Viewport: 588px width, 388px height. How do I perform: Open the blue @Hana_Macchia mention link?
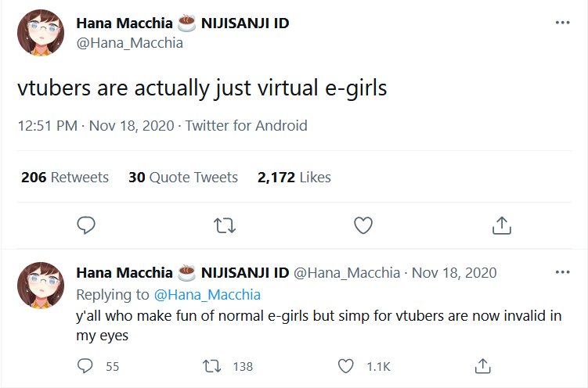pyautogui.click(x=207, y=295)
